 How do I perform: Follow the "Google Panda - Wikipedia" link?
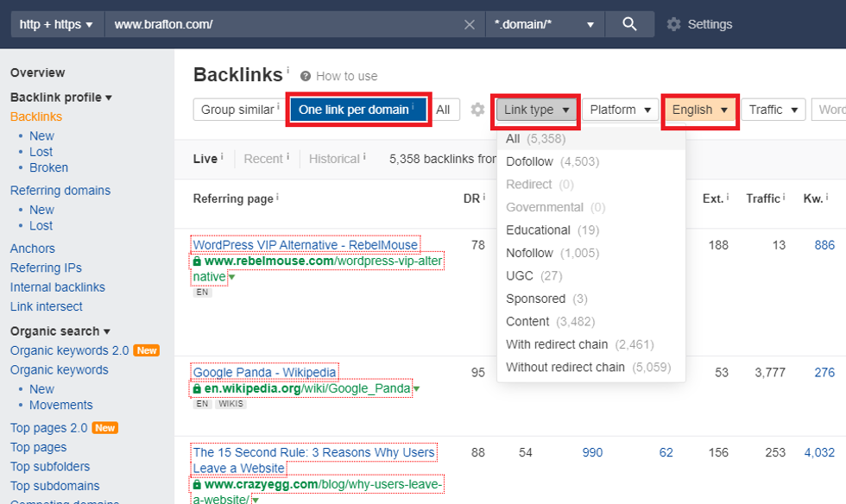click(x=264, y=372)
